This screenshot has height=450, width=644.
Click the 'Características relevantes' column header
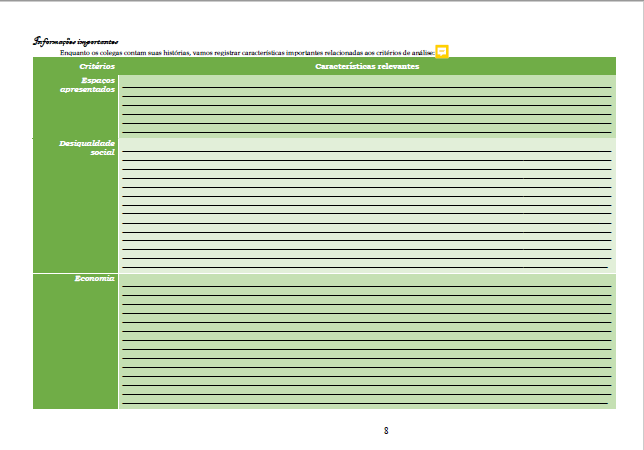(x=367, y=66)
